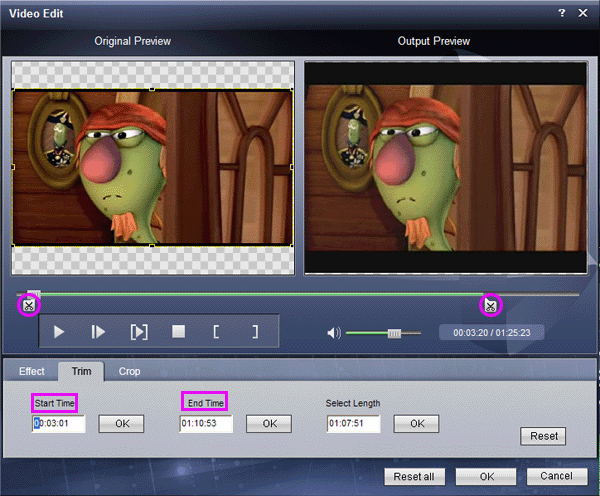Click the green timeline progress bar
The width and height of the screenshot is (600, 496).
pos(262,294)
